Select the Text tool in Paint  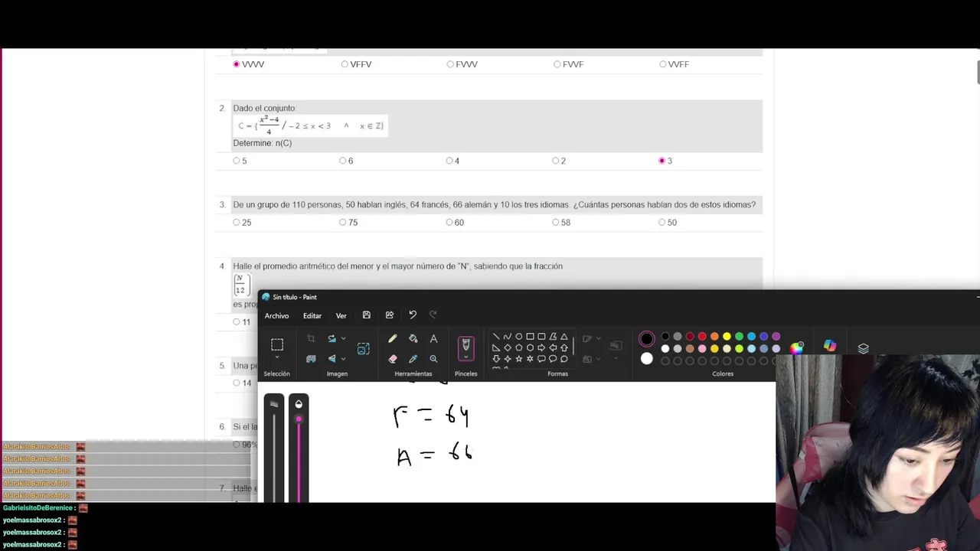pyautogui.click(x=433, y=338)
